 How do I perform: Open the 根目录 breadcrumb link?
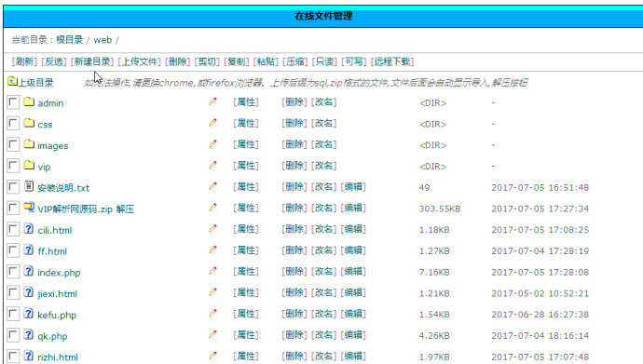pyautogui.click(x=69, y=40)
